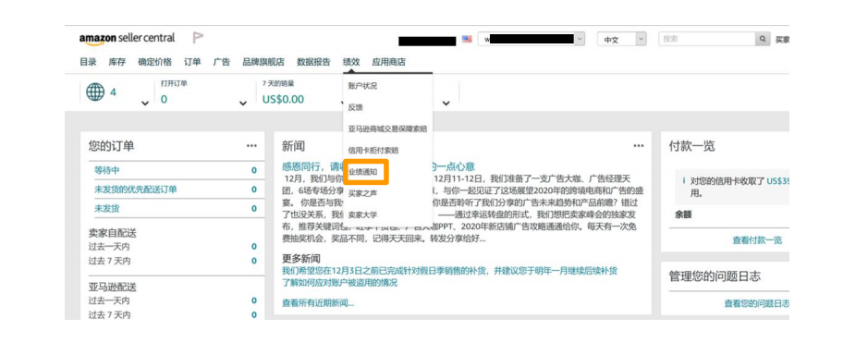Open the 绩效 menu

pos(351,62)
